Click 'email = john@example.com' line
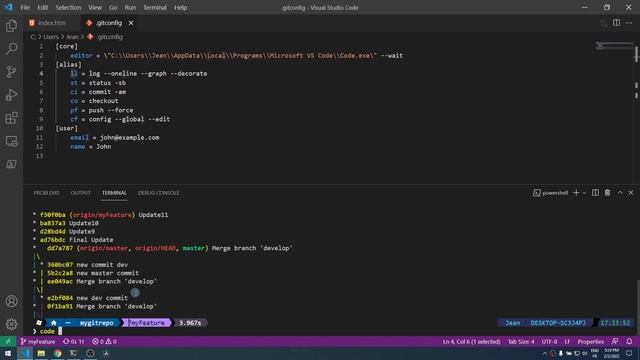The width and height of the screenshot is (640, 360). click(x=115, y=138)
